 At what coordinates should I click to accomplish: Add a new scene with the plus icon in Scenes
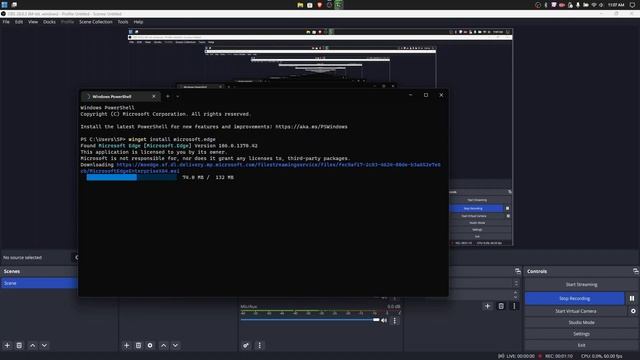pos(7,345)
